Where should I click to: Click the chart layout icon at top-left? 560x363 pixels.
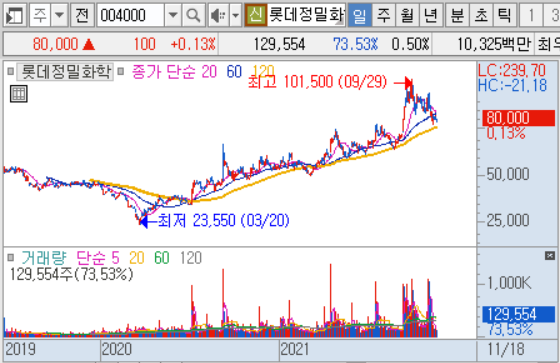click(x=15, y=15)
